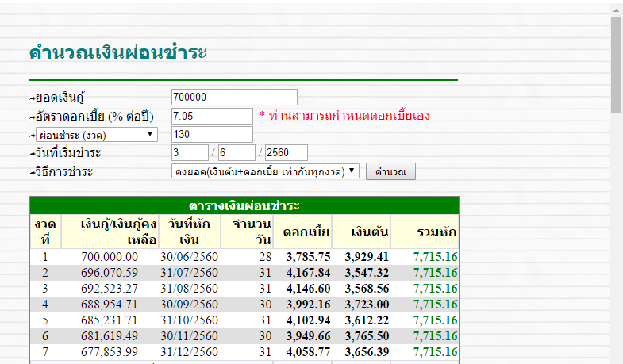Screen dimensions: 623x364
Task: Click the balance 677,853.99
Action: 110,352
